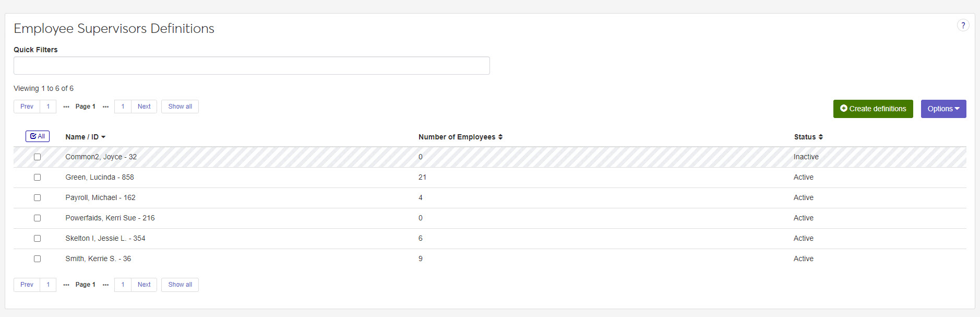This screenshot has height=317, width=980.
Task: Click inside the Quick Filters field
Action: (x=252, y=66)
